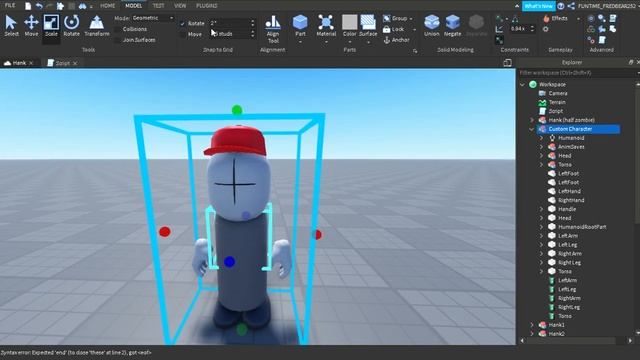This screenshot has height=360, width=640.
Task: Click the binoculars find icon in top bar
Action: coord(82,6)
